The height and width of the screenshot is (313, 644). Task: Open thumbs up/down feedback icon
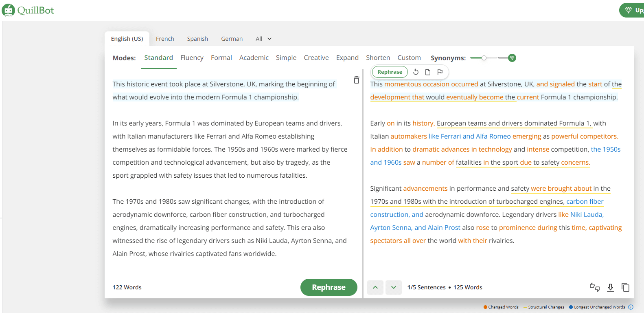[x=594, y=287]
